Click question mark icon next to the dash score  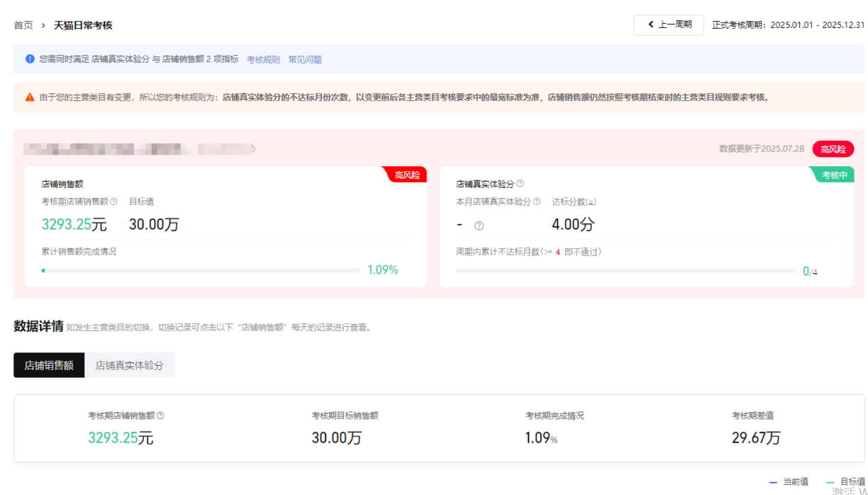point(479,226)
